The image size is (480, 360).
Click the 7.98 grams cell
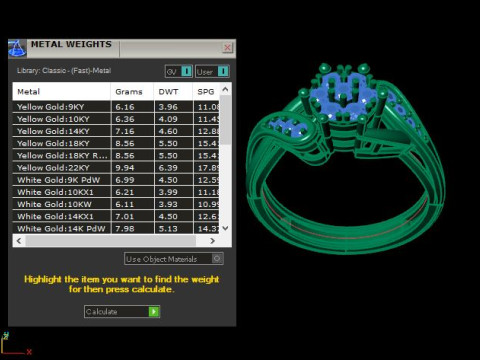click(x=132, y=229)
